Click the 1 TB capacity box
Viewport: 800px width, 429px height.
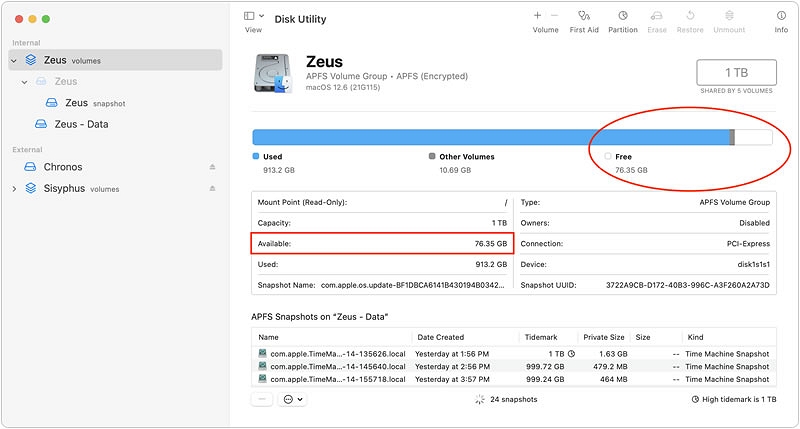[736, 73]
